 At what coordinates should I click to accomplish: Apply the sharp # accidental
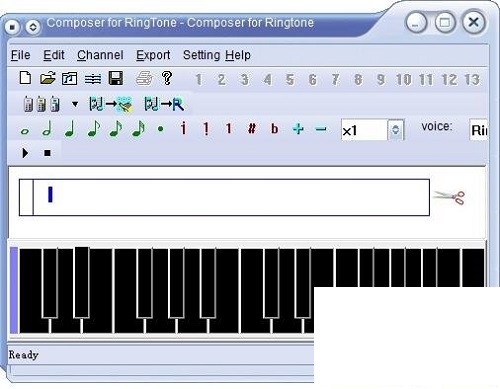[252, 128]
